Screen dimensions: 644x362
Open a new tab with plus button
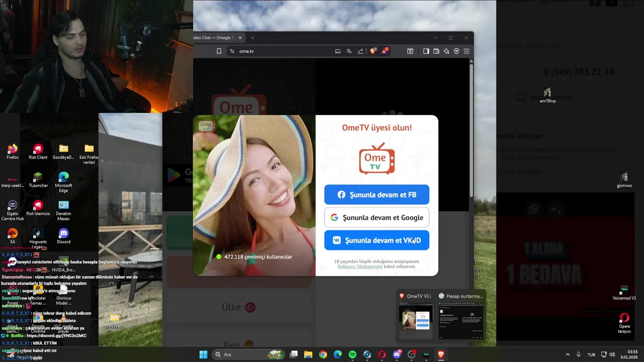[253, 38]
